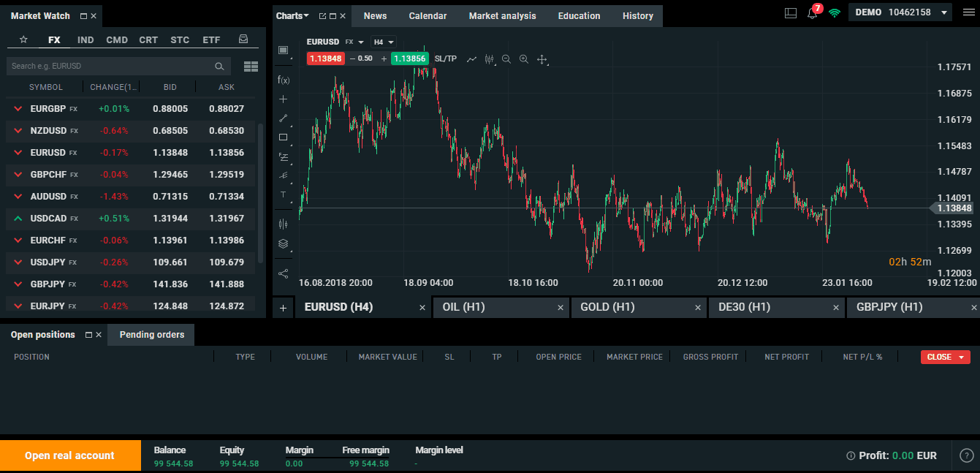Click the move chart crosshair arrows icon
The height and width of the screenshot is (473, 980).
(x=542, y=59)
